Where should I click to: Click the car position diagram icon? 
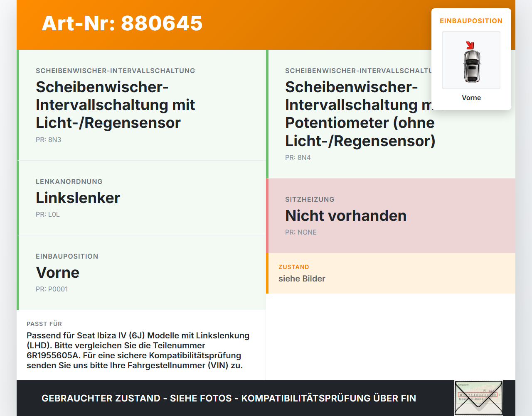coord(471,60)
